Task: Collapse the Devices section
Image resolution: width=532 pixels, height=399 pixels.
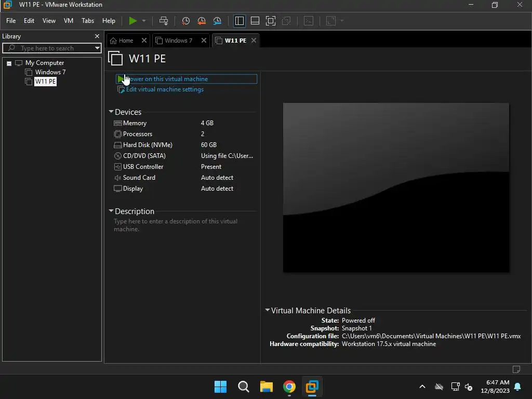Action: [x=111, y=112]
